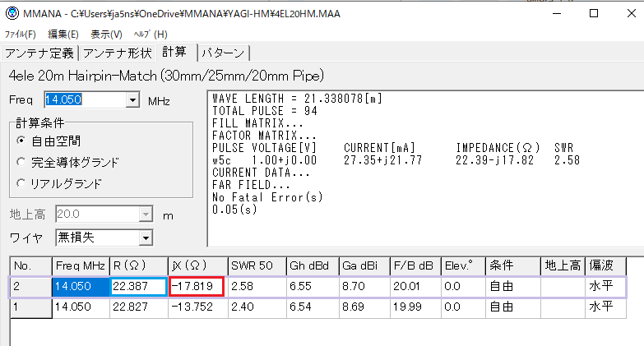Open the ヘルプ(H) menu
Image resolution: width=644 pixels, height=346 pixels.
point(151,35)
